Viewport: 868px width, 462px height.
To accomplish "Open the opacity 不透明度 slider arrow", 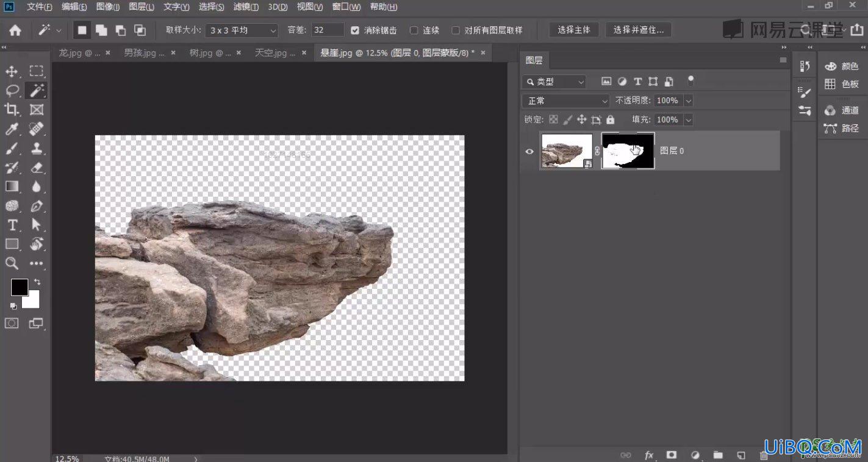I will 689,101.
